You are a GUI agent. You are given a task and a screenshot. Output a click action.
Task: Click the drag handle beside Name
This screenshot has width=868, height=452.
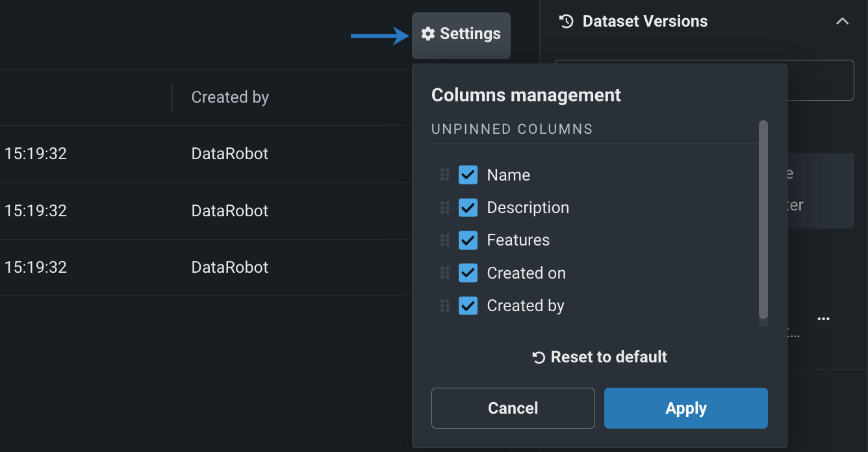(445, 174)
